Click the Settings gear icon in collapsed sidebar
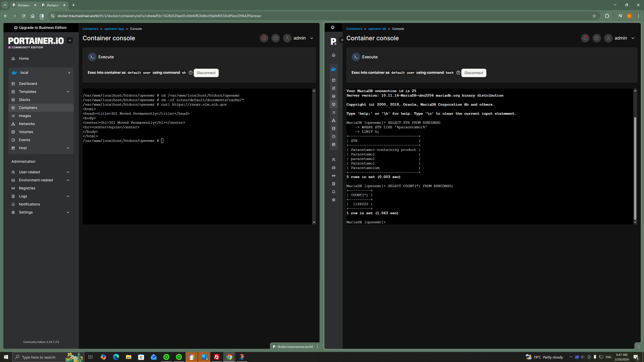Image resolution: width=644 pixels, height=362 pixels. point(333,200)
